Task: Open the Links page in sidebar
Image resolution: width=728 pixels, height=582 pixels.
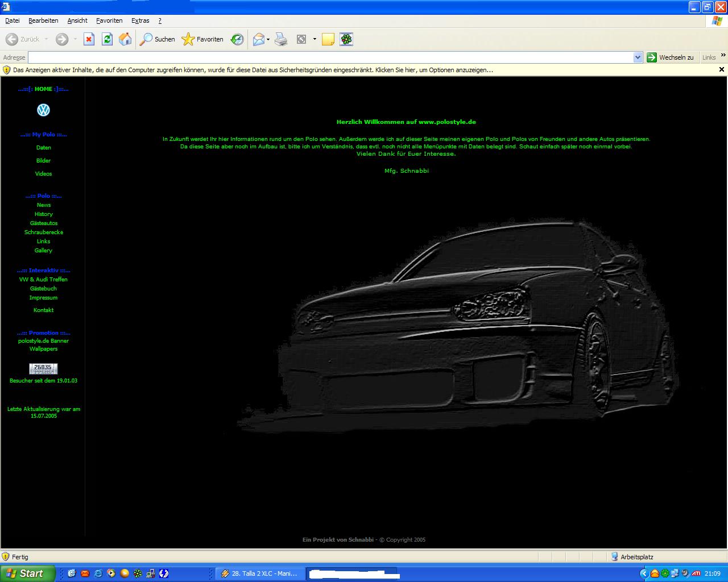Action: (x=43, y=242)
